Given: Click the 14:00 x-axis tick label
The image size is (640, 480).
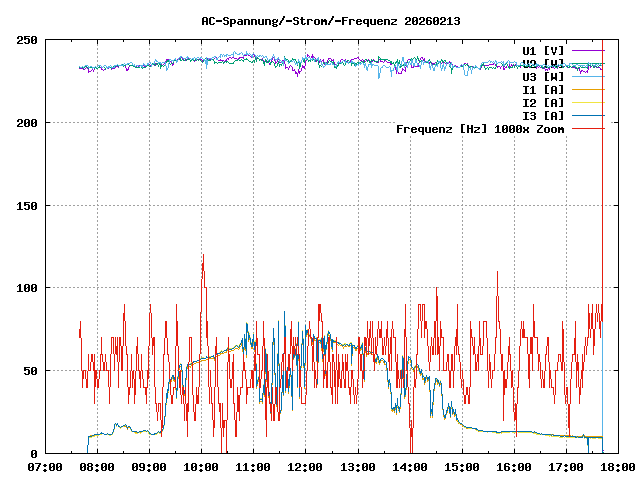Looking at the screenshot, I should (x=410, y=467).
